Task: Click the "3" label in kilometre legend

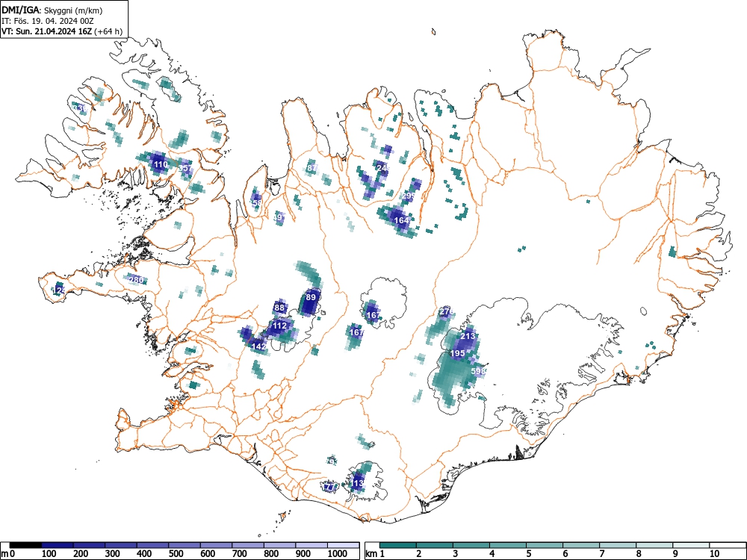Action: 455,554
